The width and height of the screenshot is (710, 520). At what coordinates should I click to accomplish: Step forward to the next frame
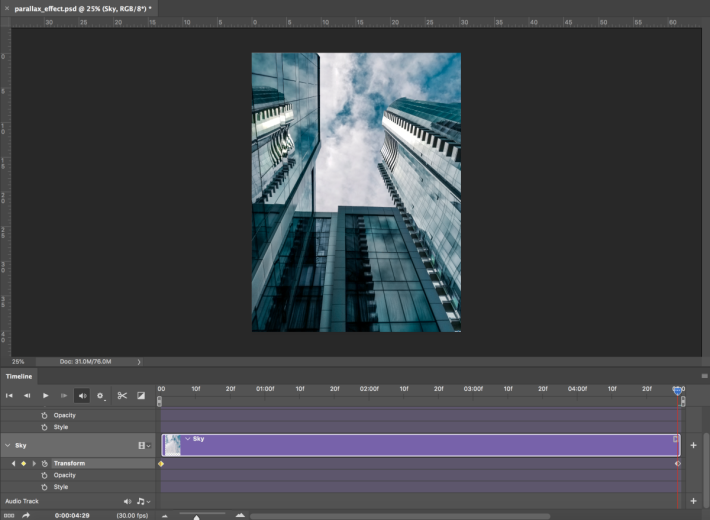point(64,395)
